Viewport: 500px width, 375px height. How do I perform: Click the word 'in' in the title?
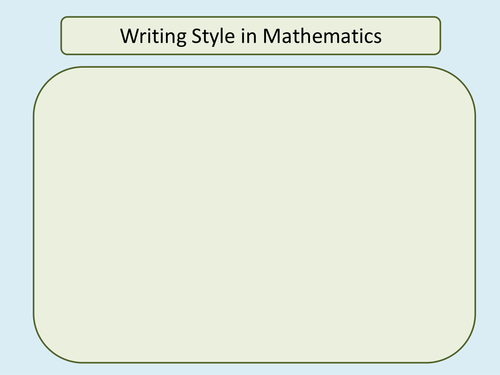[248, 36]
